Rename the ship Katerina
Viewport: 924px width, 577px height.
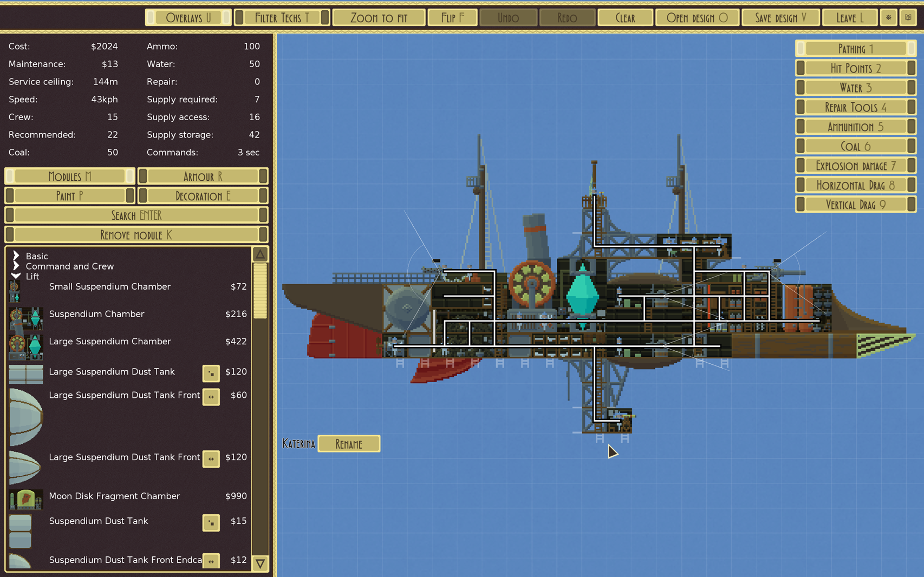[x=349, y=444]
